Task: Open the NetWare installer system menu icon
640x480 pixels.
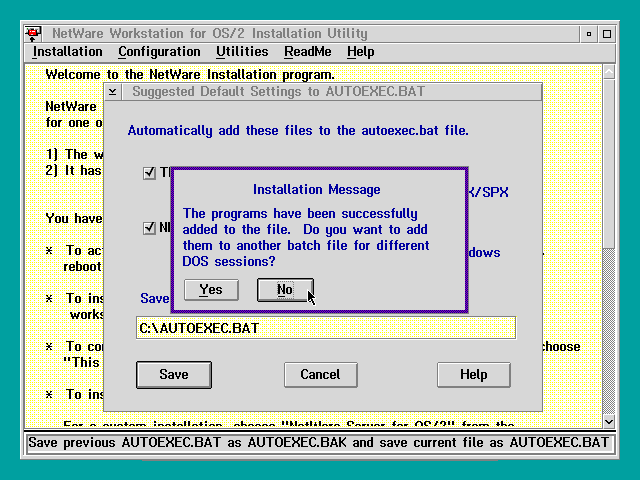Action: pos(33,33)
